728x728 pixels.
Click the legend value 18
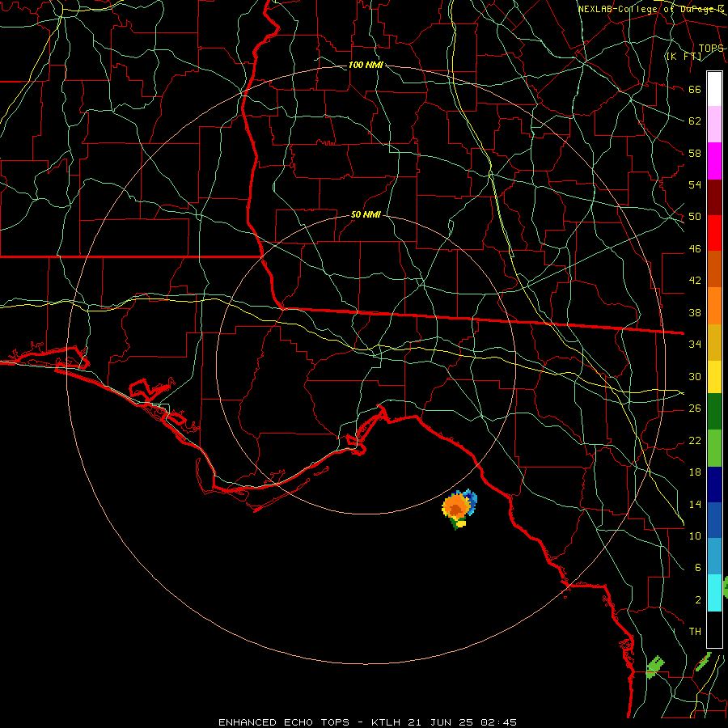pyautogui.click(x=695, y=472)
